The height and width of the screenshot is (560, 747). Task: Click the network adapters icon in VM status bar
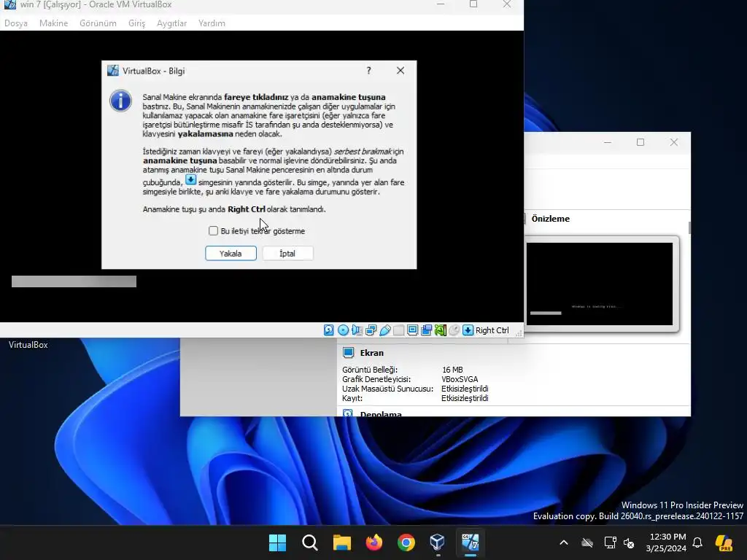pos(371,330)
